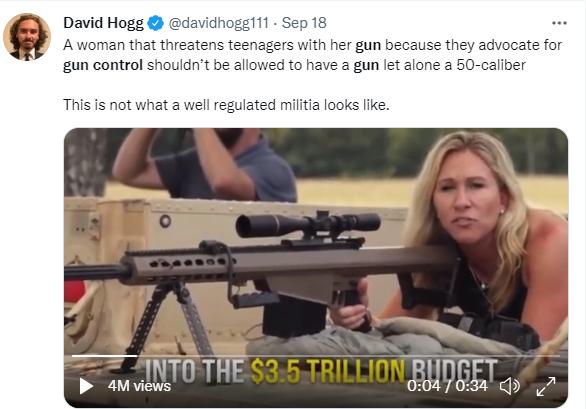Click the first bold 'gun' keyword
This screenshot has height=409, width=586.
pos(368,45)
